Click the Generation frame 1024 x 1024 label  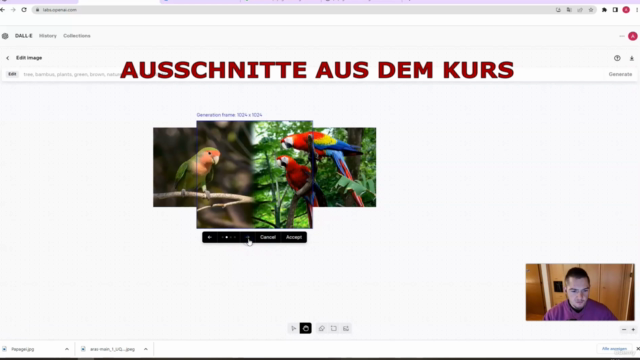tap(229, 115)
